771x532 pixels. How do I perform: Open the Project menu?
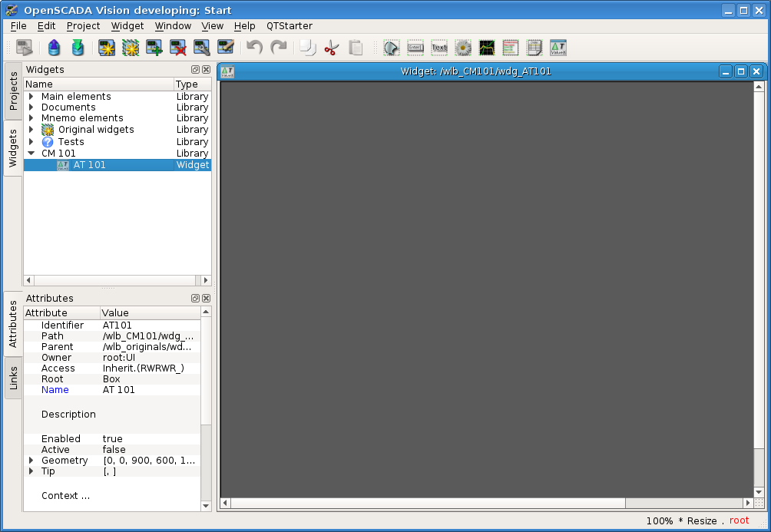click(83, 25)
